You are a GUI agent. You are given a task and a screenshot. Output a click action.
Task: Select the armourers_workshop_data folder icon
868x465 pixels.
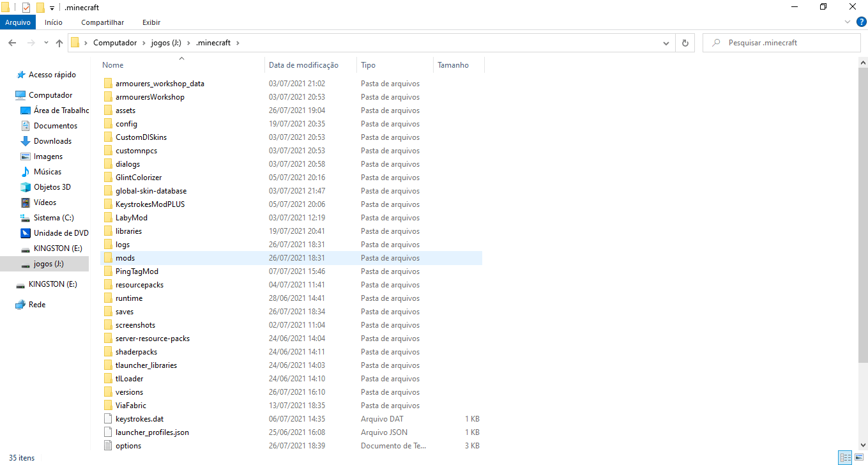(x=107, y=84)
